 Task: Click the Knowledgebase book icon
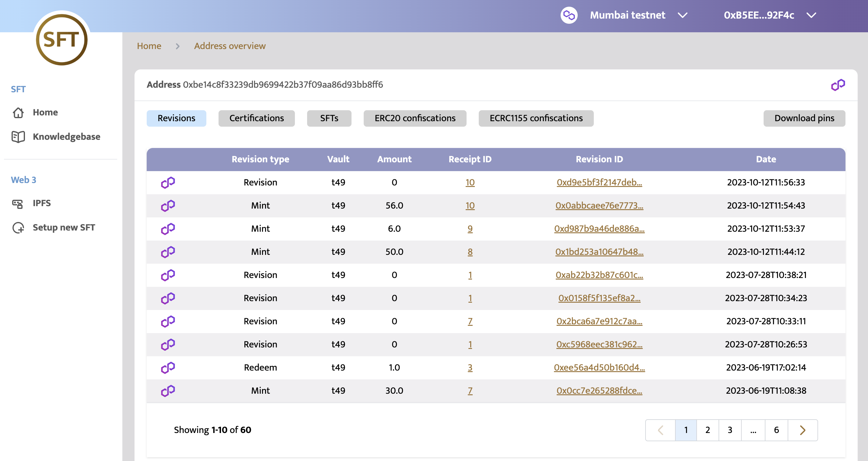click(18, 137)
